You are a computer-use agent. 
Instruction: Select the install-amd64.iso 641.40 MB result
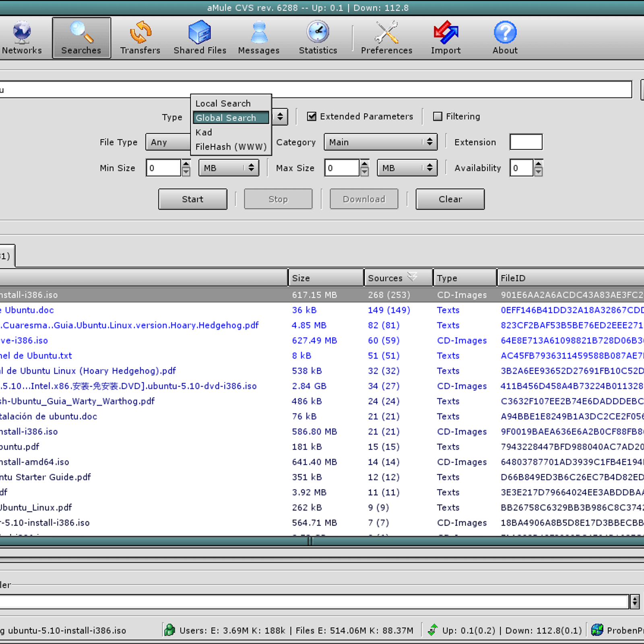(322, 462)
